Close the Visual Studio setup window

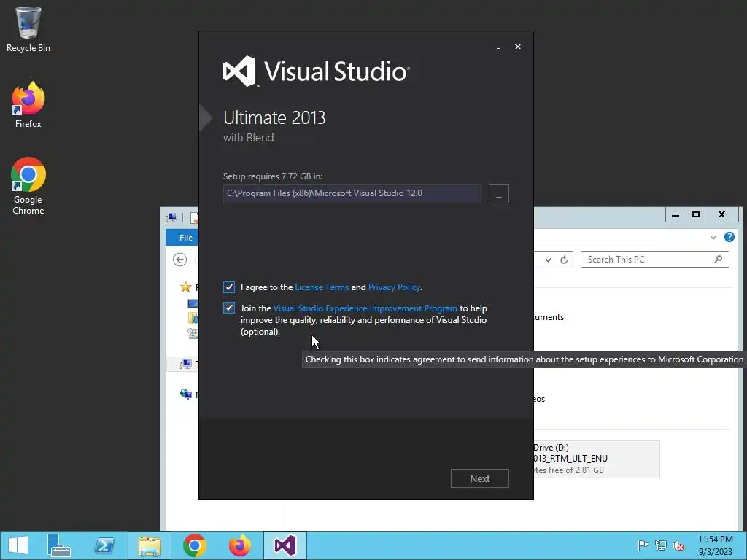(x=518, y=47)
